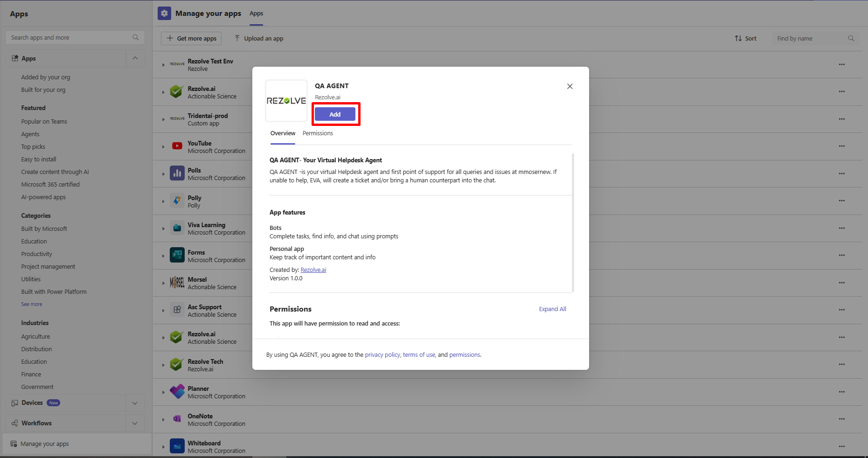Viewport: 868px width, 458px height.
Task: Click the Forms app icon
Action: [x=177, y=255]
